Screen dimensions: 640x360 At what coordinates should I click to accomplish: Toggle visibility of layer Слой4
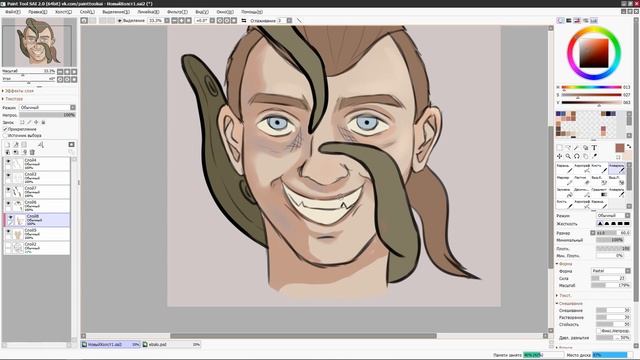click(x=8, y=161)
